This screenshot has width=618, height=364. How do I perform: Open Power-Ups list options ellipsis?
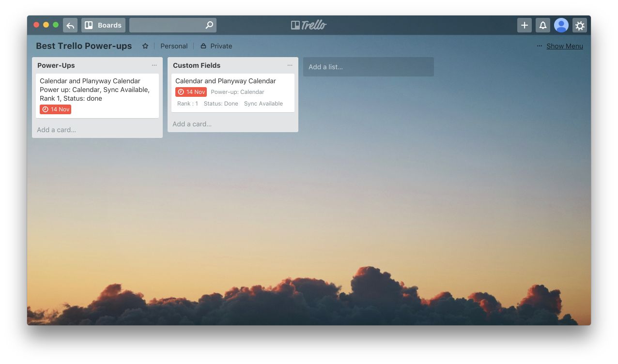pos(154,65)
